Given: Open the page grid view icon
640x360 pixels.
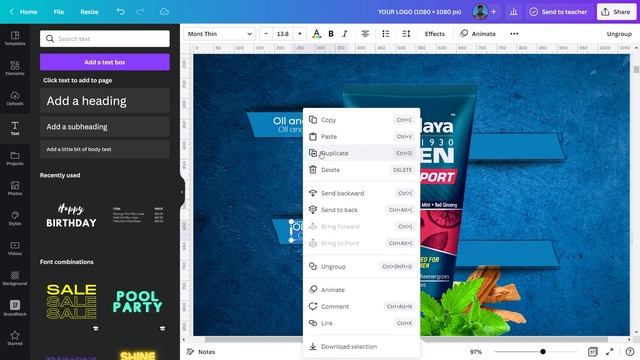Looking at the screenshot, I should click(x=592, y=351).
